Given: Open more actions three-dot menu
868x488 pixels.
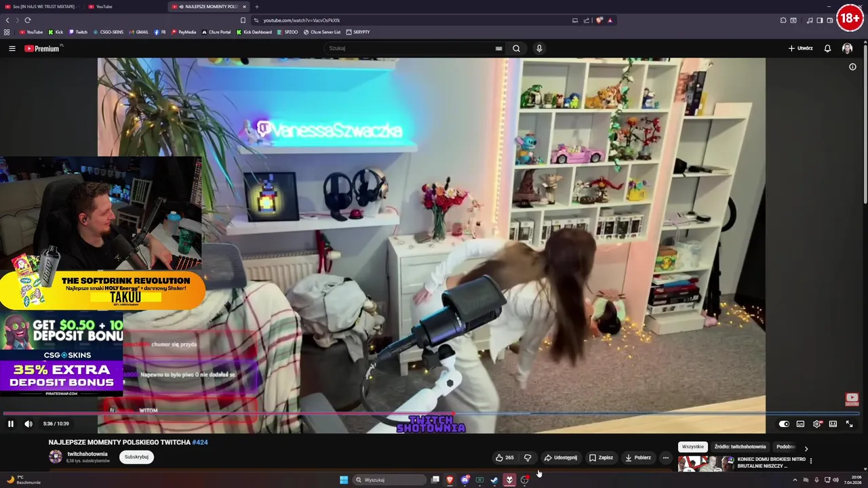Looking at the screenshot, I should coord(665,457).
